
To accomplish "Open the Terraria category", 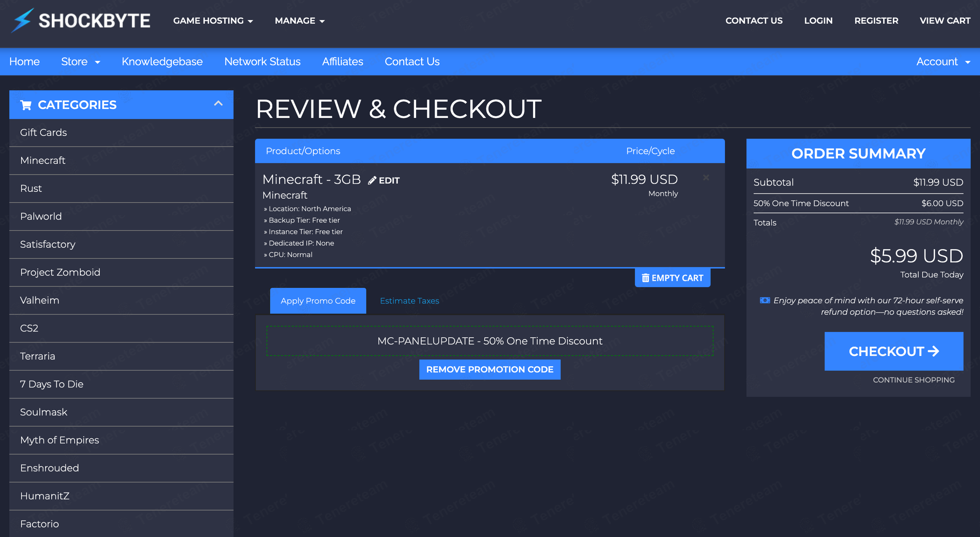I will (121, 356).
